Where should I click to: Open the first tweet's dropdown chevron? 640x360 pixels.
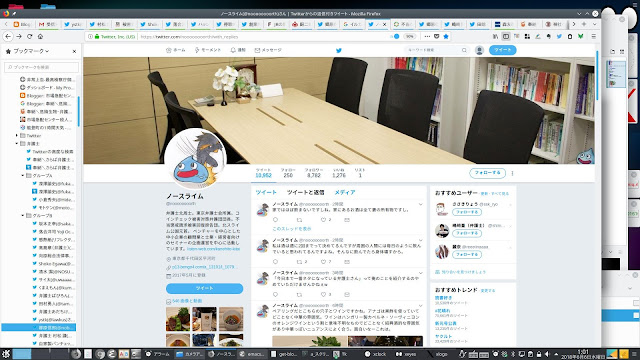pos(420,204)
